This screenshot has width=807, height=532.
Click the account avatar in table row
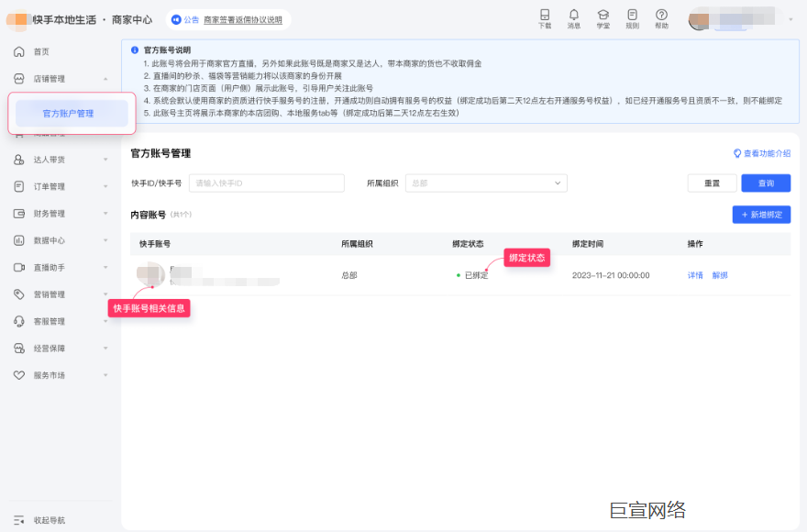click(150, 274)
